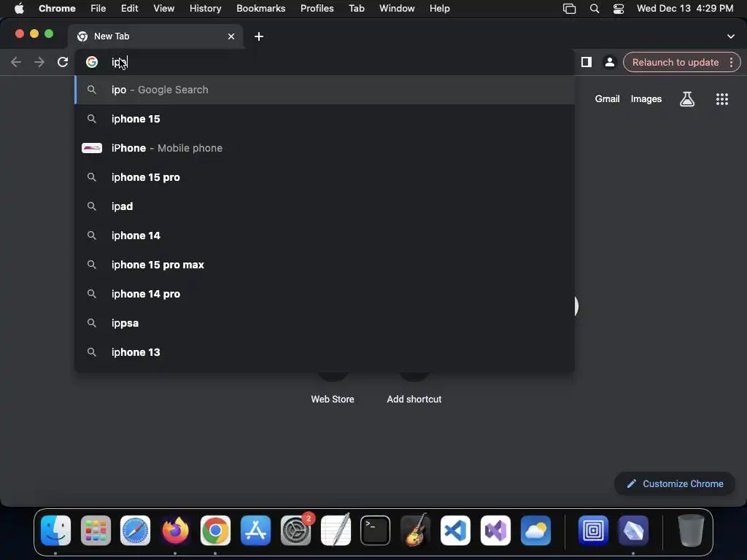Select the 'ipad' suggestion
This screenshot has width=747, height=560.
pos(325,206)
